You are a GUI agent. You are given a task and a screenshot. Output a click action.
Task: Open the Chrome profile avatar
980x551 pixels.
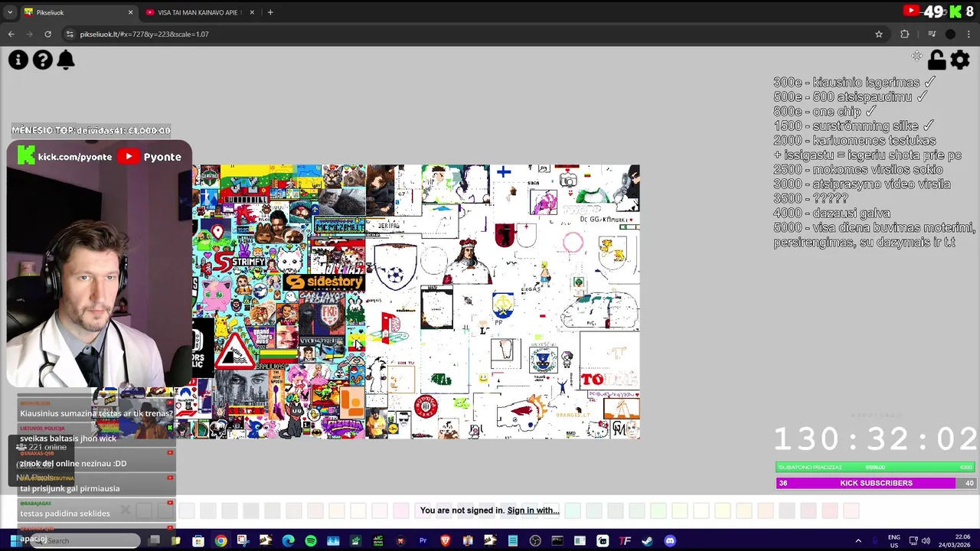950,34
